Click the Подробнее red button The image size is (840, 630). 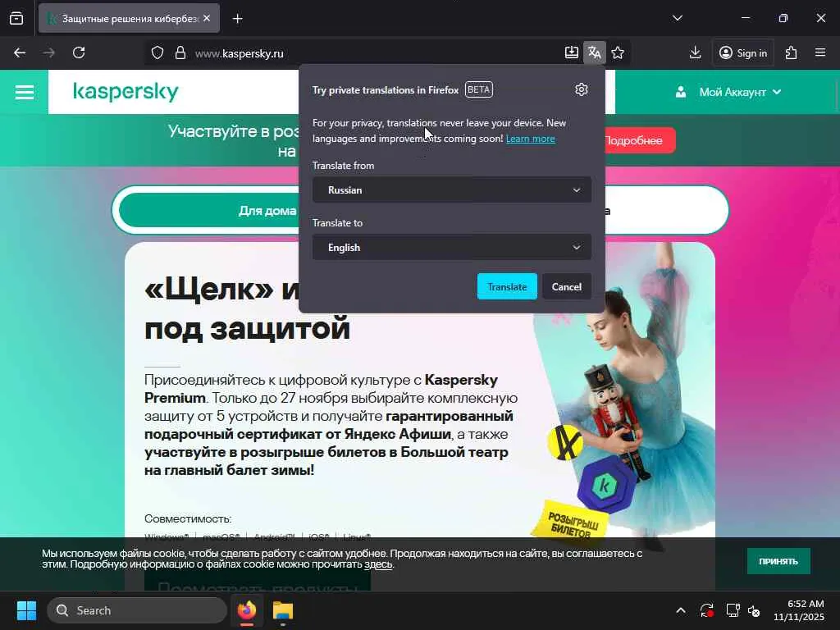pyautogui.click(x=639, y=140)
